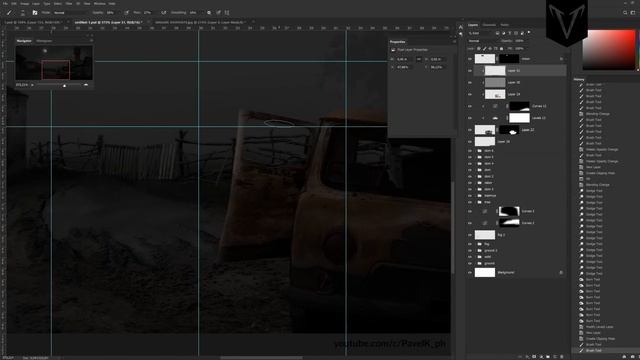
Task: Open the Window menu
Action: pos(100,4)
